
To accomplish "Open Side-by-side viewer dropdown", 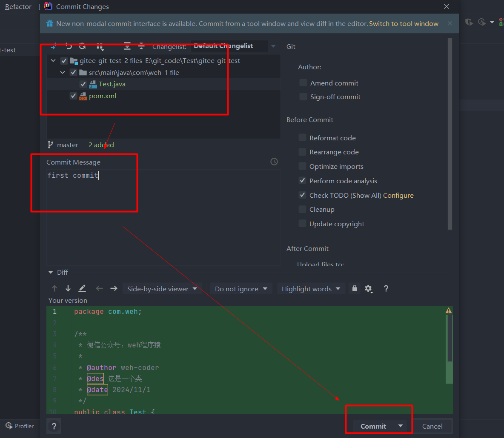I will pos(162,289).
